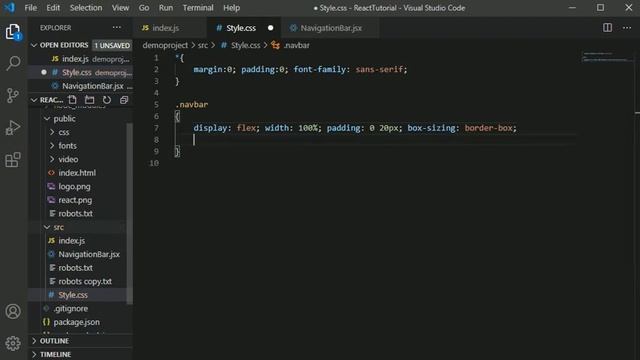Viewport: 640px width, 360px height.
Task: Select NavigationBar.jsx in Open Editors list
Action: tap(80, 86)
